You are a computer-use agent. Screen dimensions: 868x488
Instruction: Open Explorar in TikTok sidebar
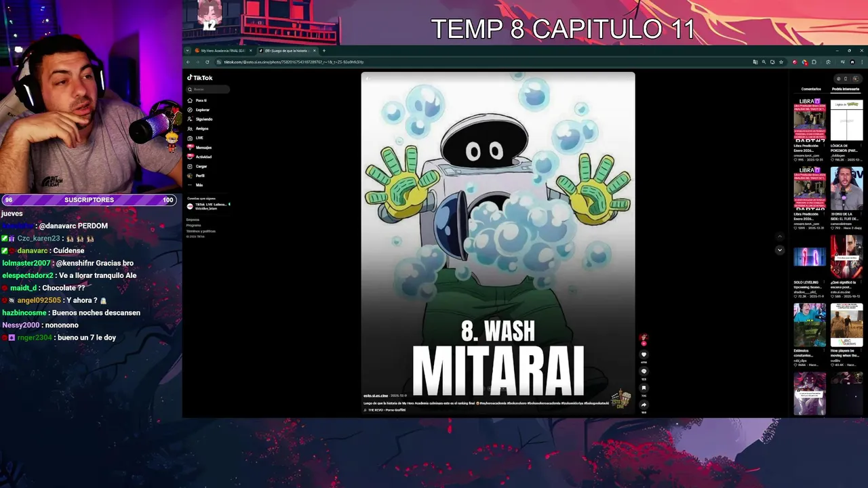click(198, 110)
